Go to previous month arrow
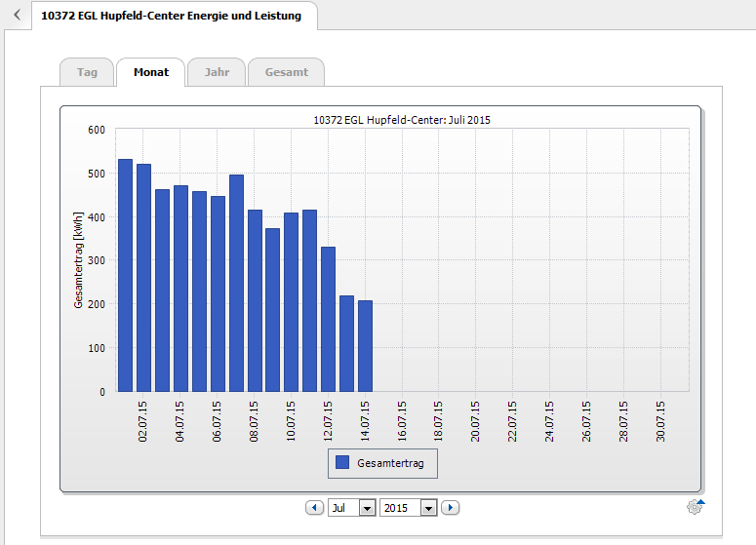This screenshot has width=756, height=545. click(x=314, y=508)
